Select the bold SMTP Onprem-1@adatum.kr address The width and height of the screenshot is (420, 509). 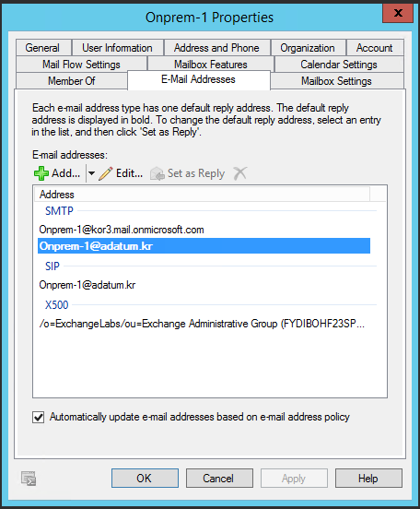(x=204, y=246)
